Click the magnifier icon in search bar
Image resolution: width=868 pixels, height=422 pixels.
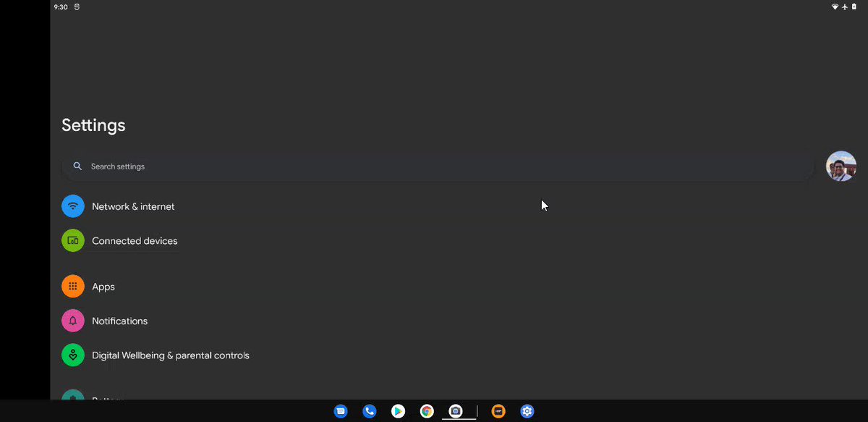coord(77,166)
